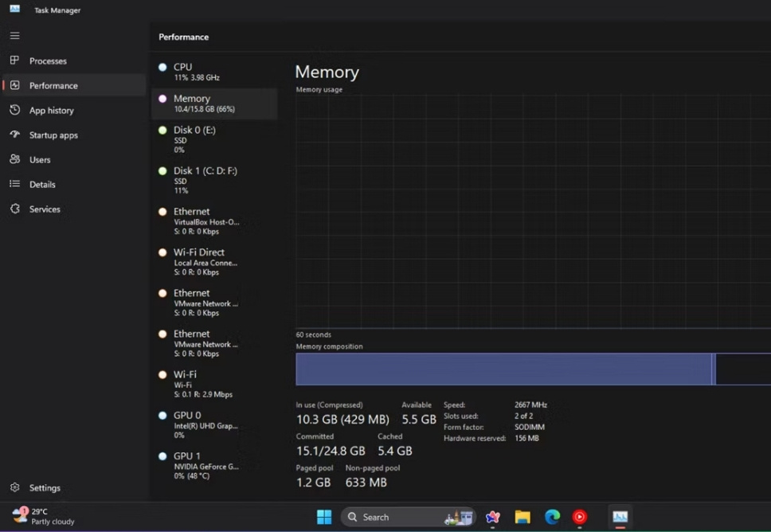Viewport: 771px width, 532px height.
Task: Open the Services puzzle icon
Action: (14, 209)
